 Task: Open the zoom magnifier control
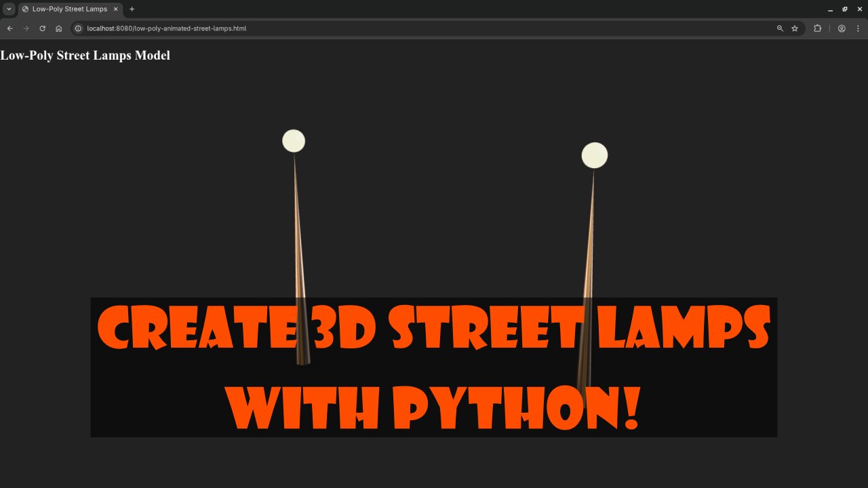click(780, 28)
